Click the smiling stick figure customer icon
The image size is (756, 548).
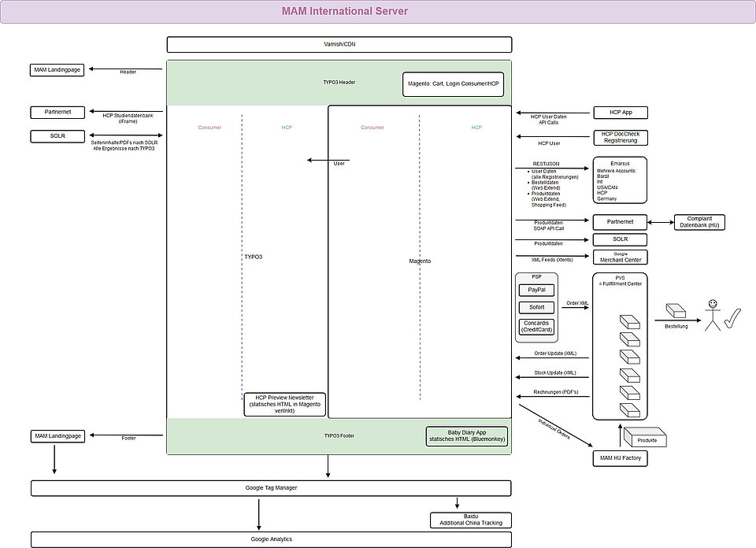[x=713, y=314]
